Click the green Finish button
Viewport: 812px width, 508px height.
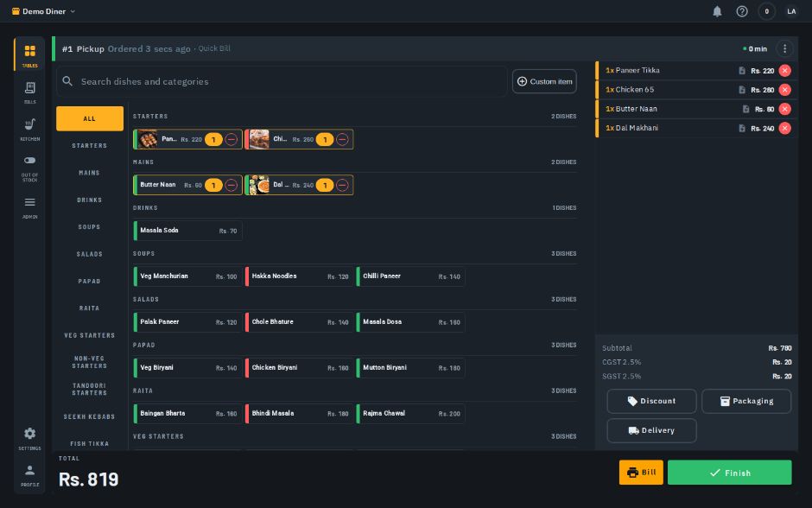click(730, 473)
